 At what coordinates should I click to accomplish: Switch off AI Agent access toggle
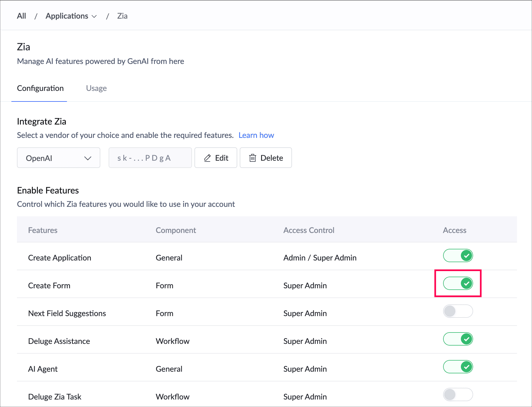tap(458, 367)
